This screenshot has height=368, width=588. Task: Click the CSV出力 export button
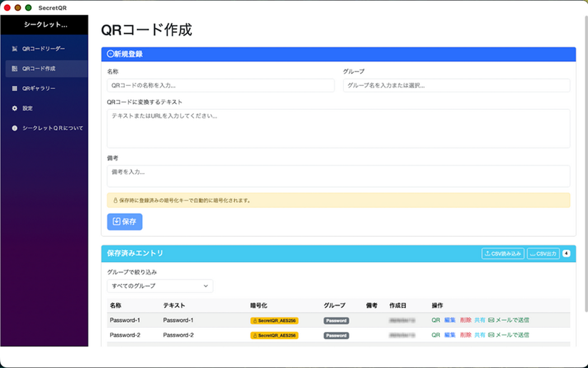(543, 253)
